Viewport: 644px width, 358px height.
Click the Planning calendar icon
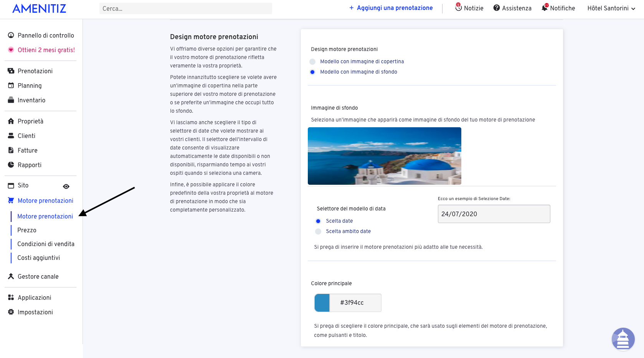[x=11, y=85]
